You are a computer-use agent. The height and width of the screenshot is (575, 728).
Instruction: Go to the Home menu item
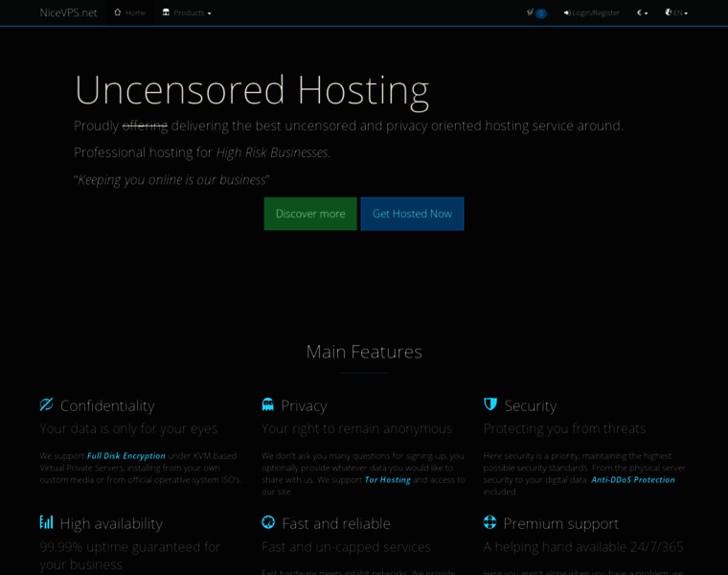pyautogui.click(x=135, y=12)
